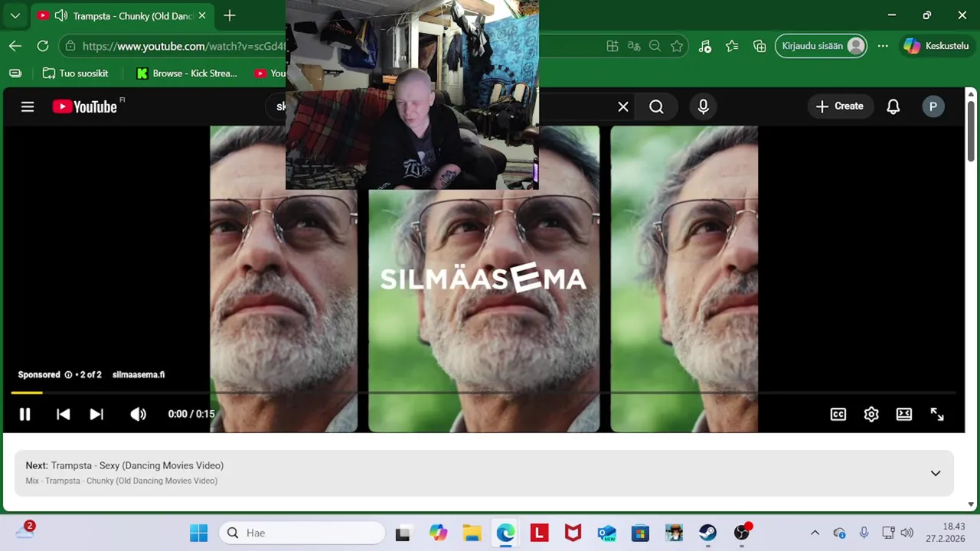Skip to next video
Viewport: 980px width, 551px height.
[x=96, y=414]
